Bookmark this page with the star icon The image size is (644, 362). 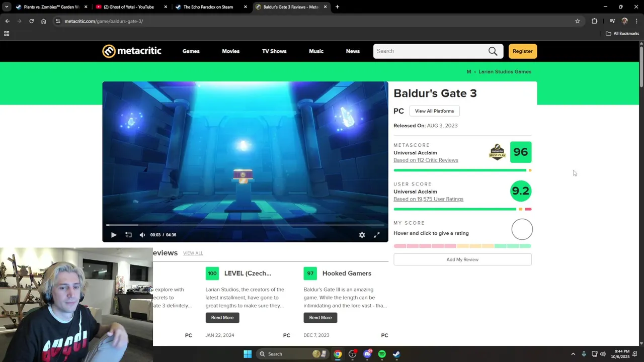point(578,21)
